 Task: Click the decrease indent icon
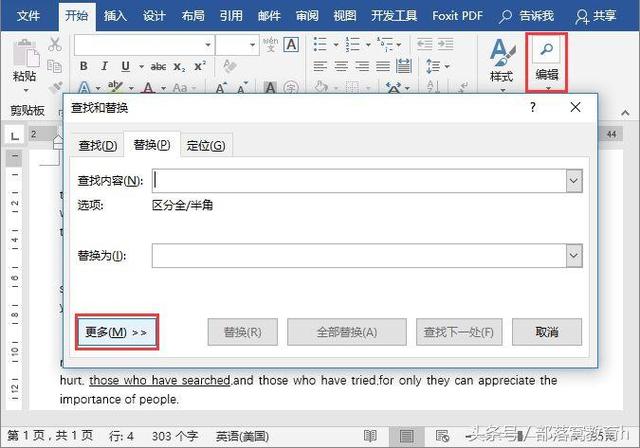pyautogui.click(x=424, y=44)
